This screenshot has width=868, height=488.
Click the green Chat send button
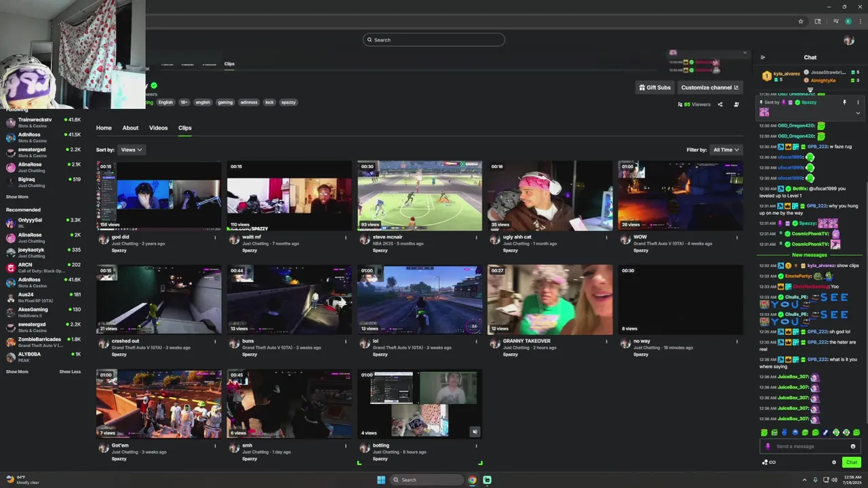click(x=852, y=462)
